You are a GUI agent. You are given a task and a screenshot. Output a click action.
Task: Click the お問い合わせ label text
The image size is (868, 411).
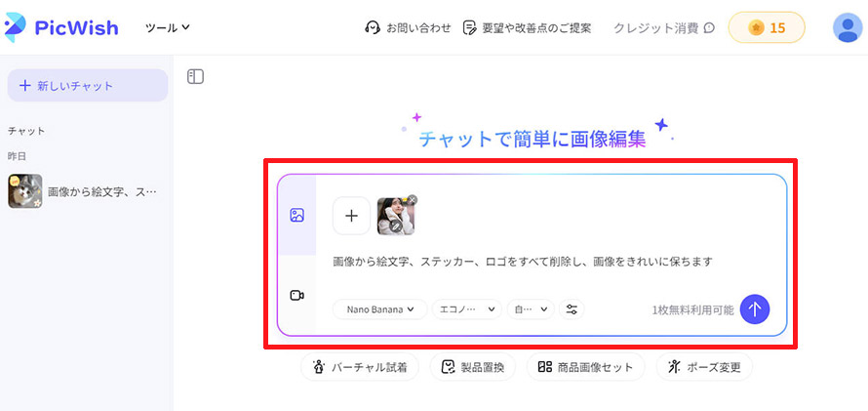pyautogui.click(x=418, y=27)
